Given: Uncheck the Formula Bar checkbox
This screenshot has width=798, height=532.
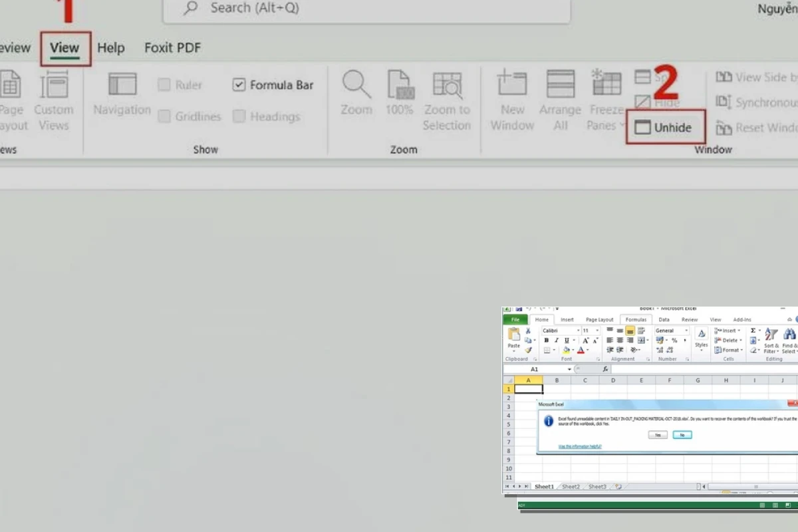Looking at the screenshot, I should point(239,84).
